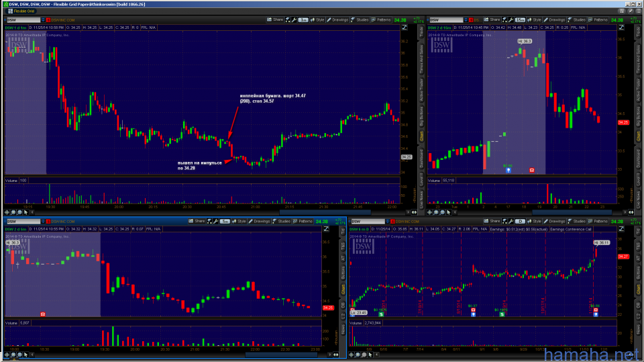Screen dimensions: 644x362
Task: Open the 15m timeframe selector
Action: pyautogui.click(x=520, y=19)
